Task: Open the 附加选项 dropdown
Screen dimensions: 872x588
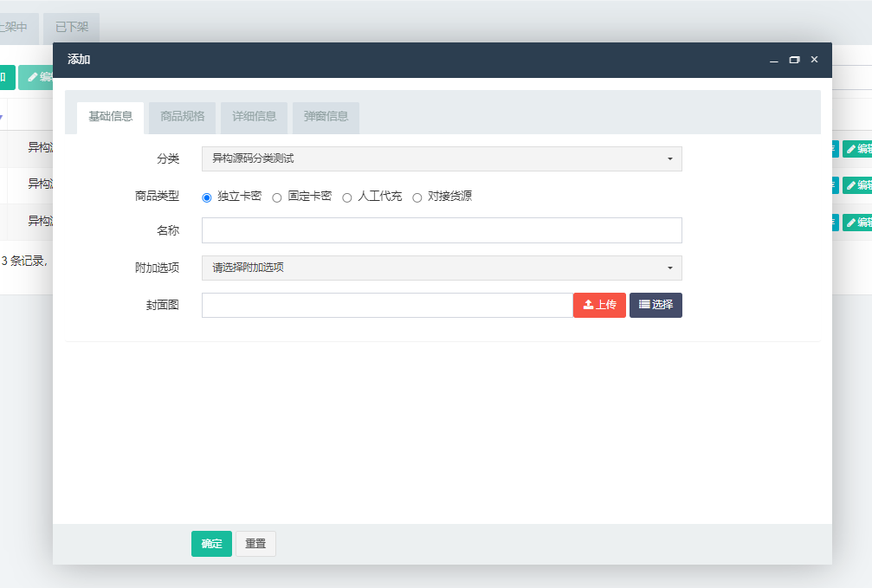Action: 442,268
